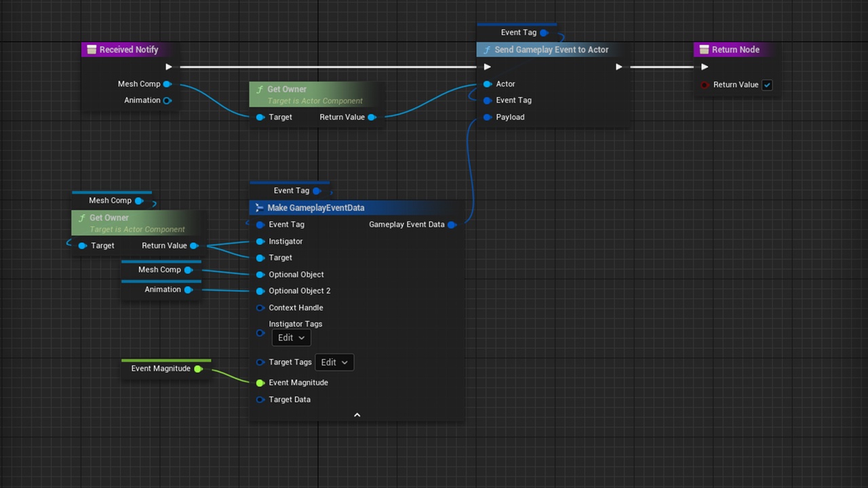Click the Optional Object 2 input pin
Image resolution: width=868 pixels, height=488 pixels.
click(260, 291)
